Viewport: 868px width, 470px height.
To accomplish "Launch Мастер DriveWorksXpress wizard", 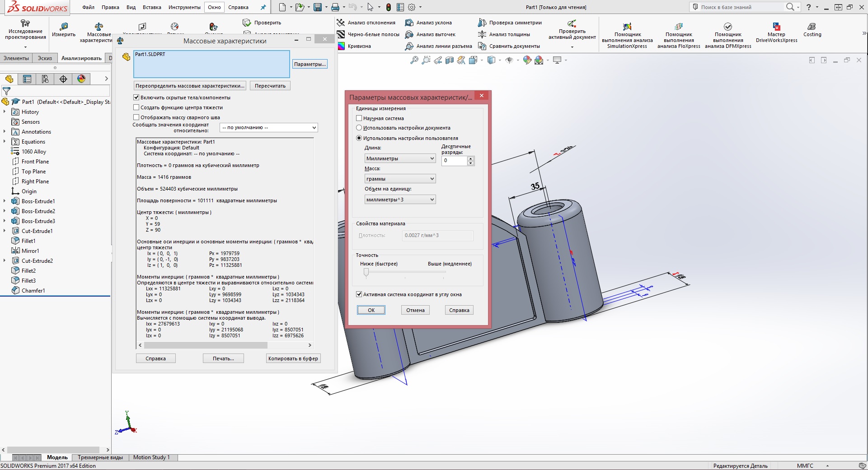I will 776,27.
